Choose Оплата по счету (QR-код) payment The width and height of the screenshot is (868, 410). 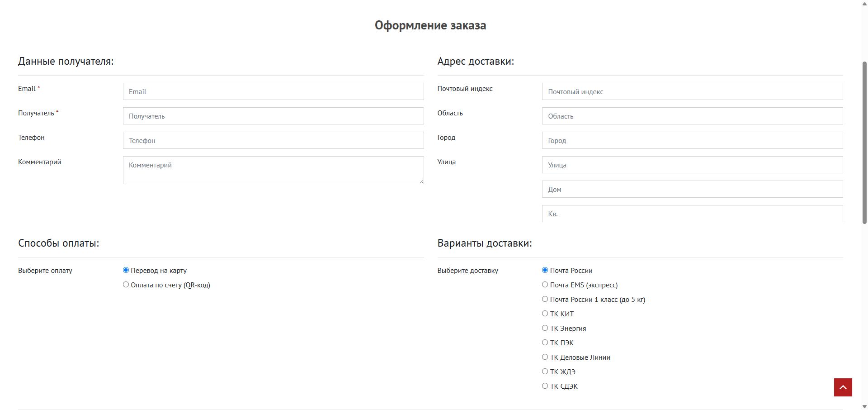(x=126, y=285)
